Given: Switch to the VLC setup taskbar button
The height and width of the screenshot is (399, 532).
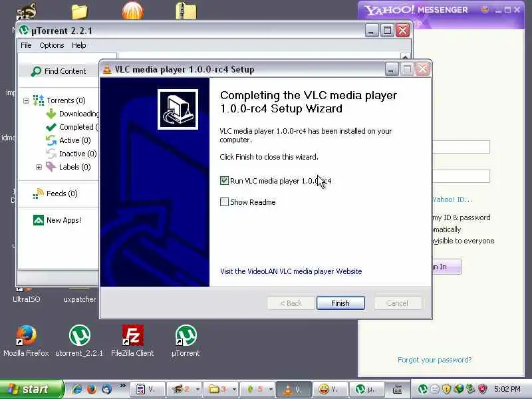Looking at the screenshot, I should point(293,390).
